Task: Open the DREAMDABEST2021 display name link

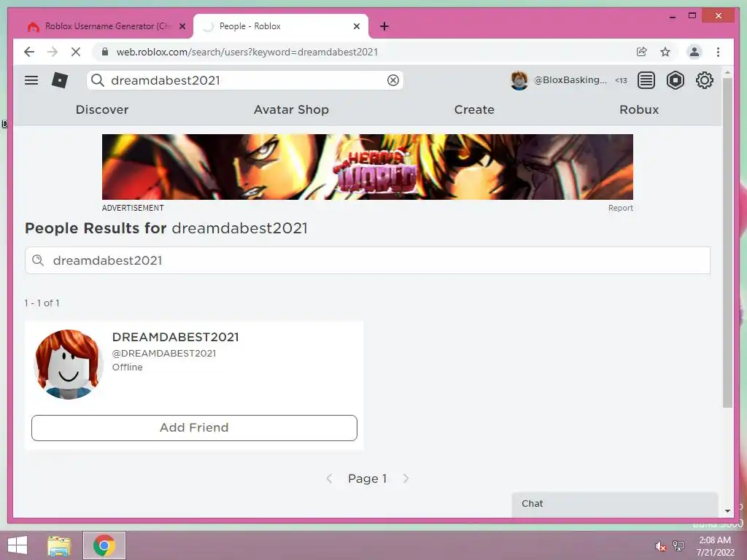Action: pyautogui.click(x=175, y=337)
